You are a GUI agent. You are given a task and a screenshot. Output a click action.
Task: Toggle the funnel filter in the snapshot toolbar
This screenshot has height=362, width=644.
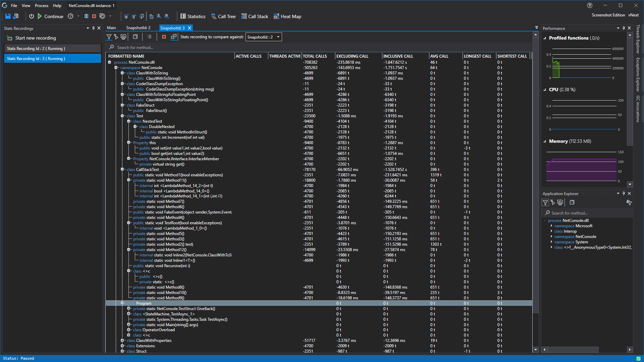click(109, 37)
